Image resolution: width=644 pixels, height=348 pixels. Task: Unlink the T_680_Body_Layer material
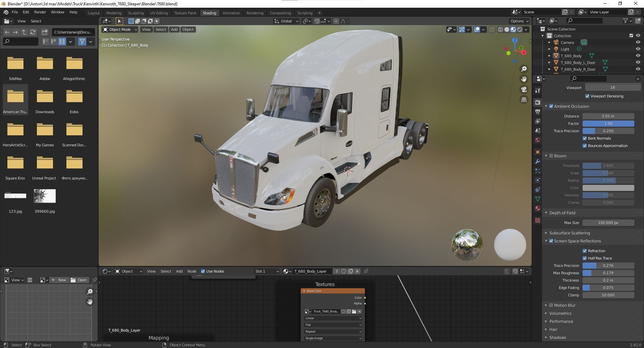click(357, 271)
